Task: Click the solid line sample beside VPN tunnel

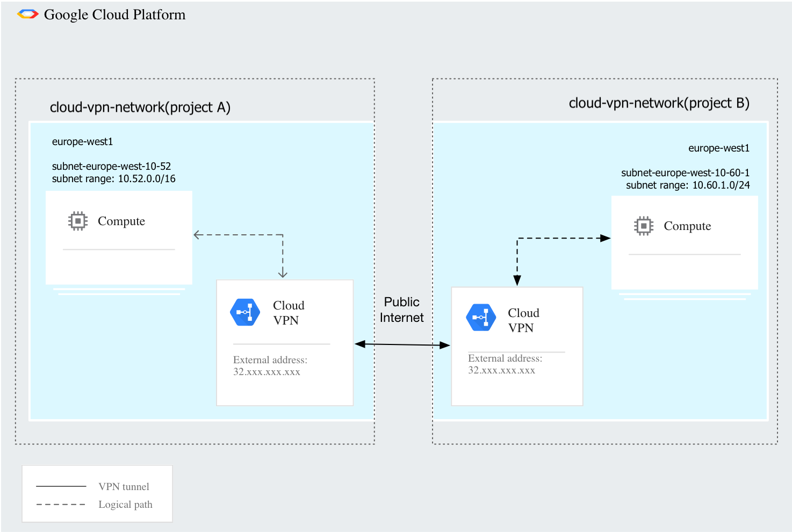Action: (x=61, y=486)
